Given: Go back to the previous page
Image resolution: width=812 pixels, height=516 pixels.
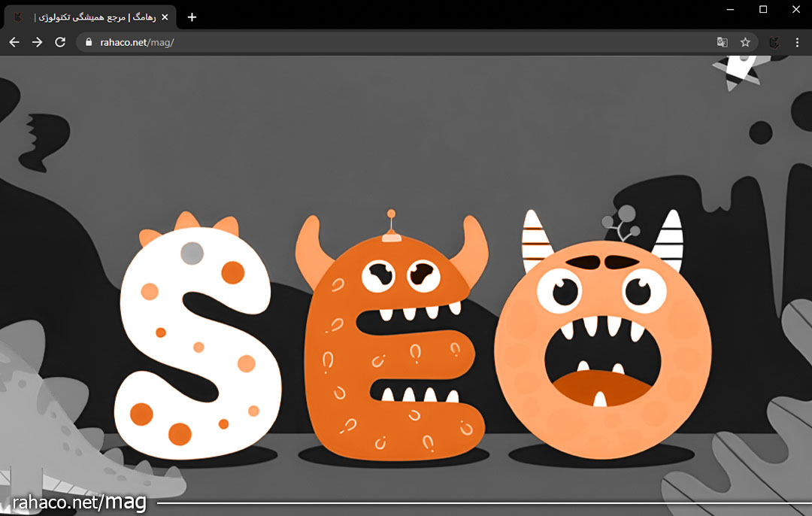Looking at the screenshot, I should point(14,42).
